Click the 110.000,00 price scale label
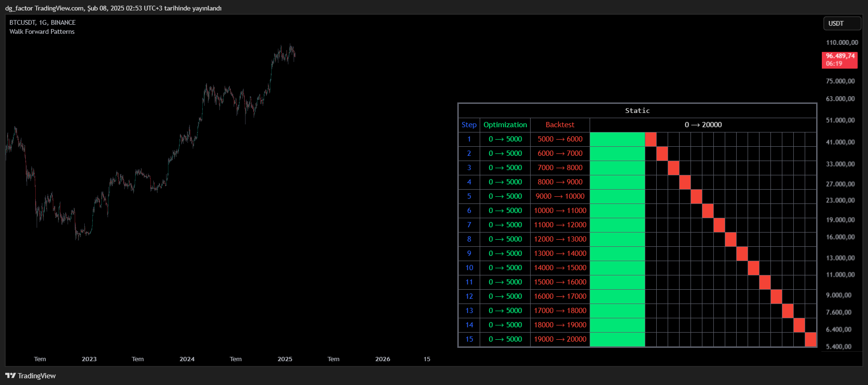The height and width of the screenshot is (385, 868). click(x=842, y=42)
